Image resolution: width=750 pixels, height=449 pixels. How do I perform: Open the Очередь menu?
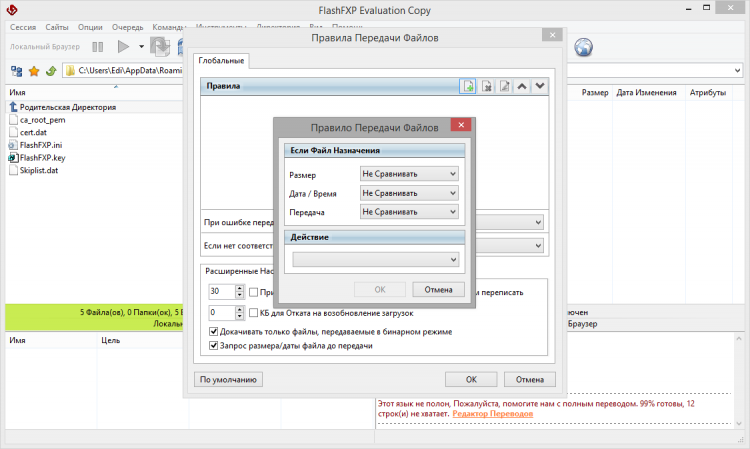point(128,27)
